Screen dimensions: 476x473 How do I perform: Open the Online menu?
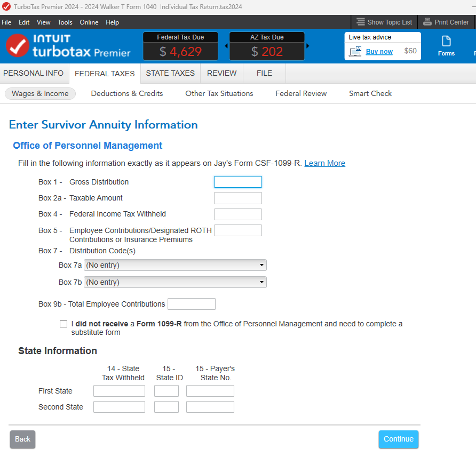click(89, 22)
